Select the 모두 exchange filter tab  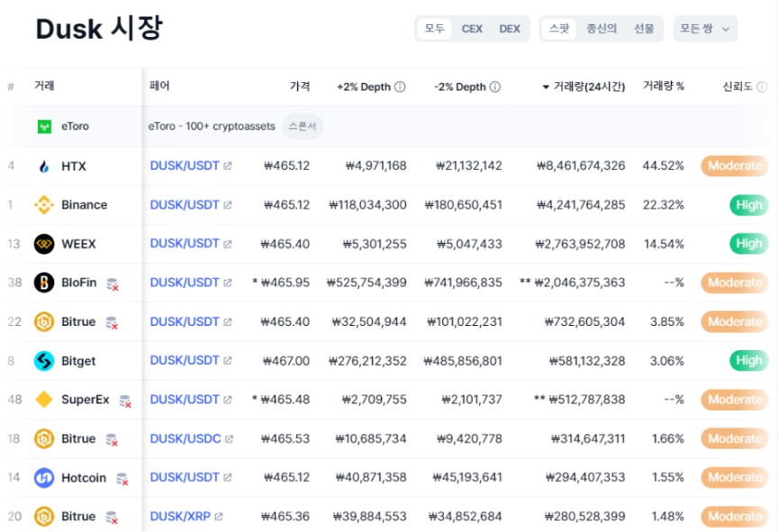tap(434, 29)
